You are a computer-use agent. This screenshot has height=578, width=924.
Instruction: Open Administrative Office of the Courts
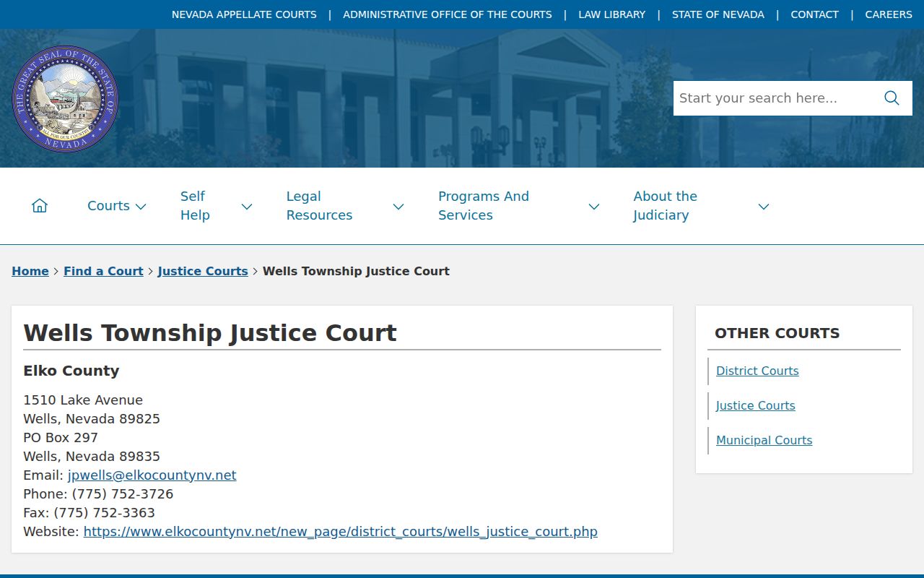click(x=448, y=14)
